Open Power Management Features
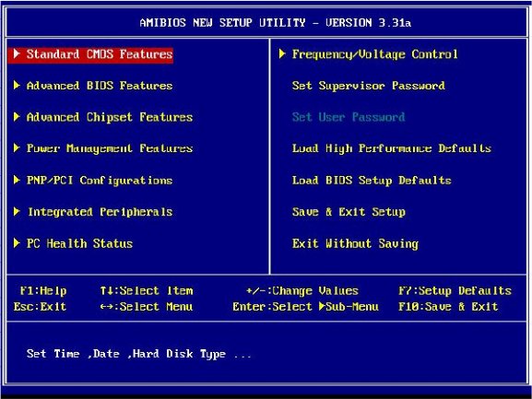Screen dimensions: 532x399 (x=110, y=148)
